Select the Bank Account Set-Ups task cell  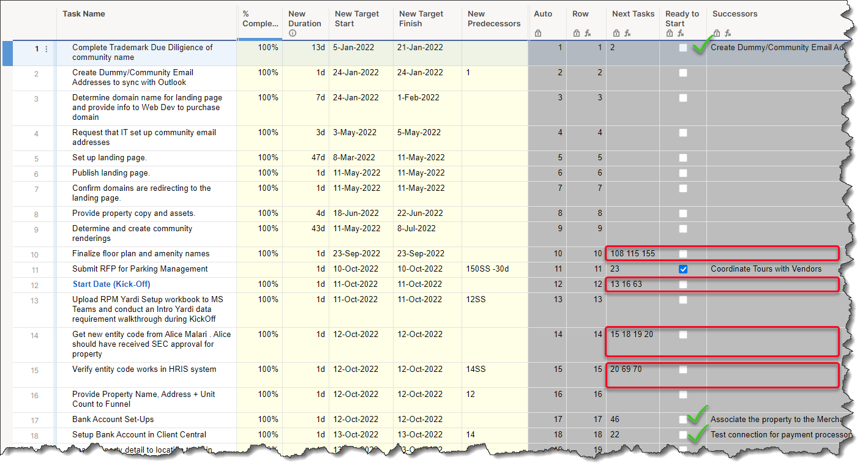(x=146, y=420)
